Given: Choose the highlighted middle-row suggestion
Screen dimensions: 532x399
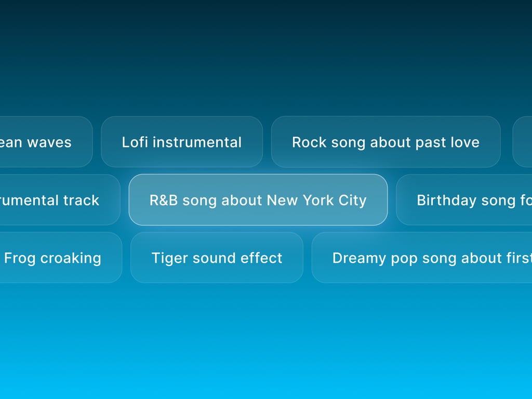Looking at the screenshot, I should (258, 200).
